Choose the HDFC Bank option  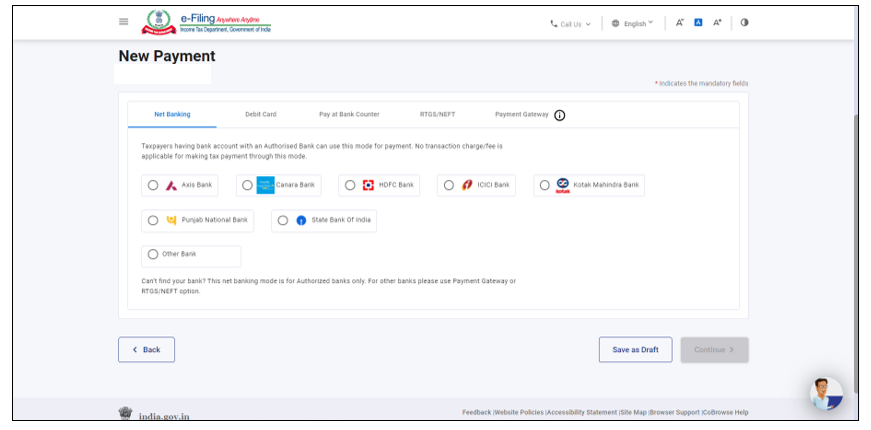click(350, 185)
